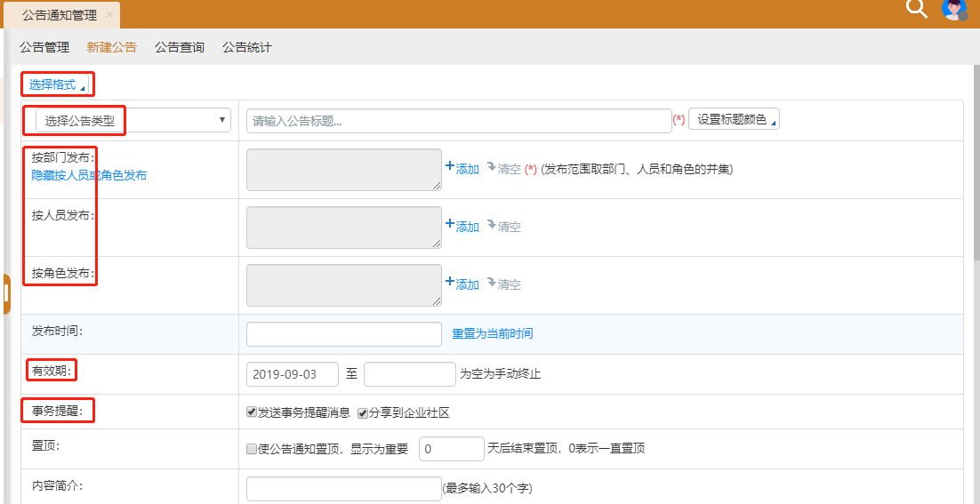Uncheck 分享到企业社区 checkbox
The image size is (980, 504).
point(363,413)
